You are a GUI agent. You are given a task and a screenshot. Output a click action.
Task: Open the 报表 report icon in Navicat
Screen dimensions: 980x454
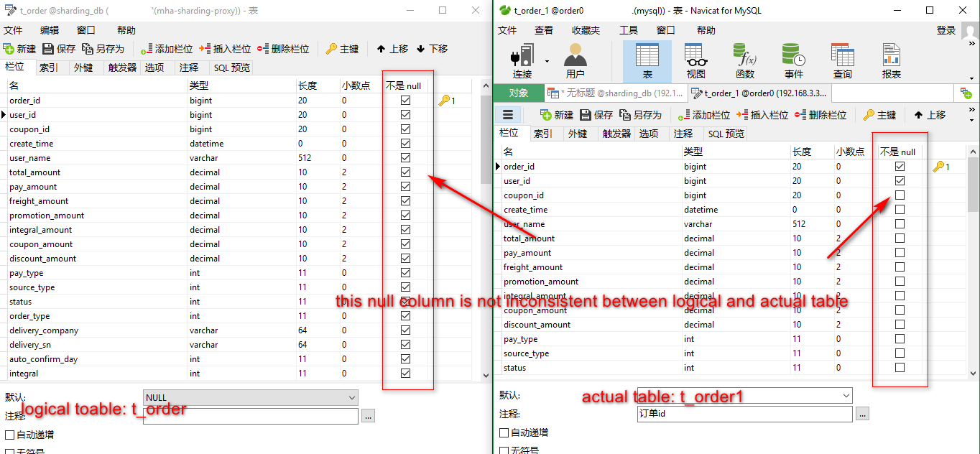(x=892, y=61)
